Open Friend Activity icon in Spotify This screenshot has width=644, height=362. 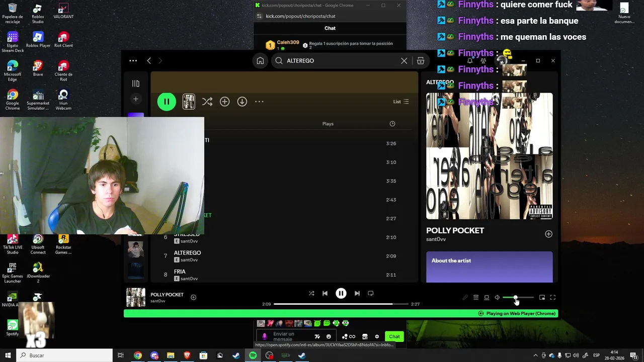tap(484, 61)
